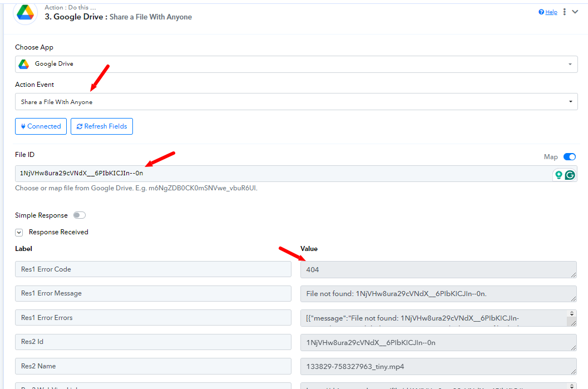
Task: Open the three-dot step options menu
Action: tap(565, 12)
